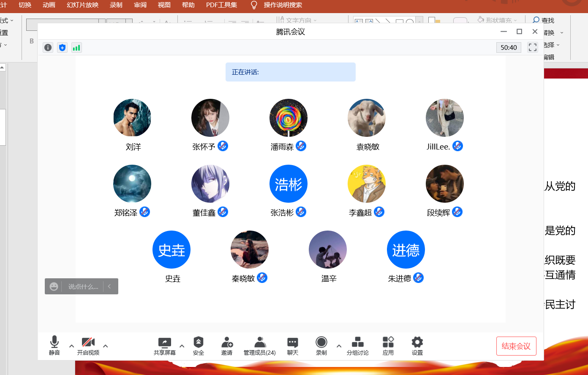The height and width of the screenshot is (375, 588).
Task: Open the 审阅 ribbon tab in PowerPoint
Action: (140, 5)
